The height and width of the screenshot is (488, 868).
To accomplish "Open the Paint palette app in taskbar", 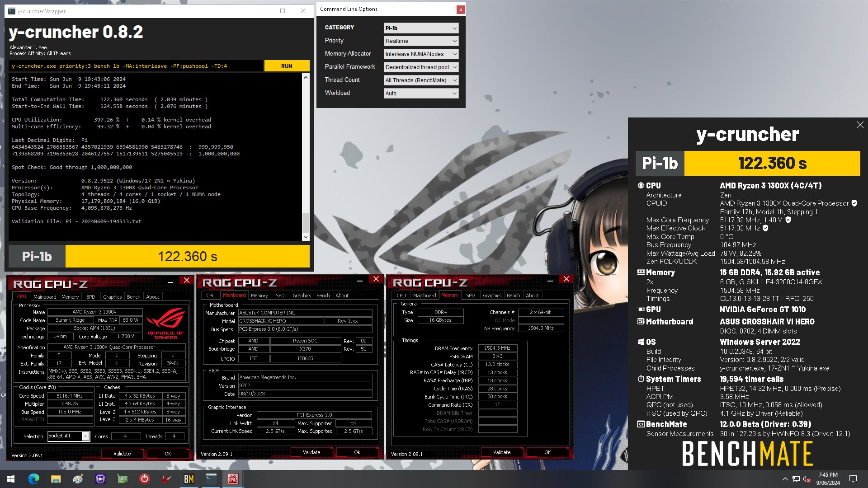I will click(78, 479).
